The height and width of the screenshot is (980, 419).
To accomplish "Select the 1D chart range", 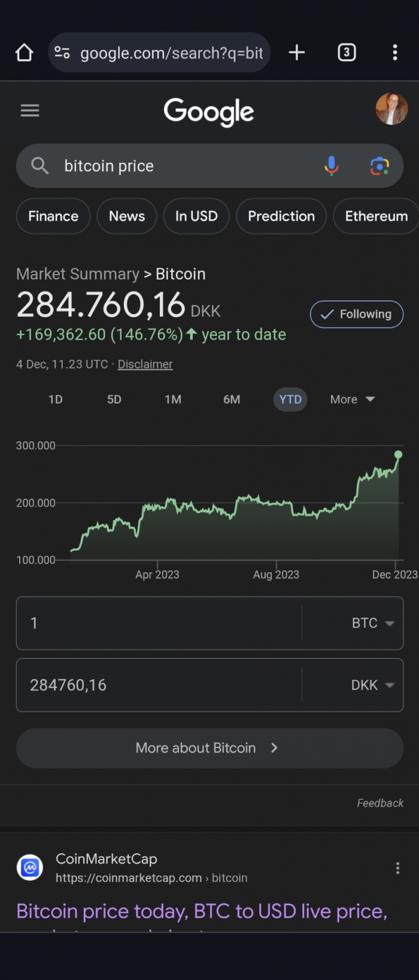I will point(56,399).
